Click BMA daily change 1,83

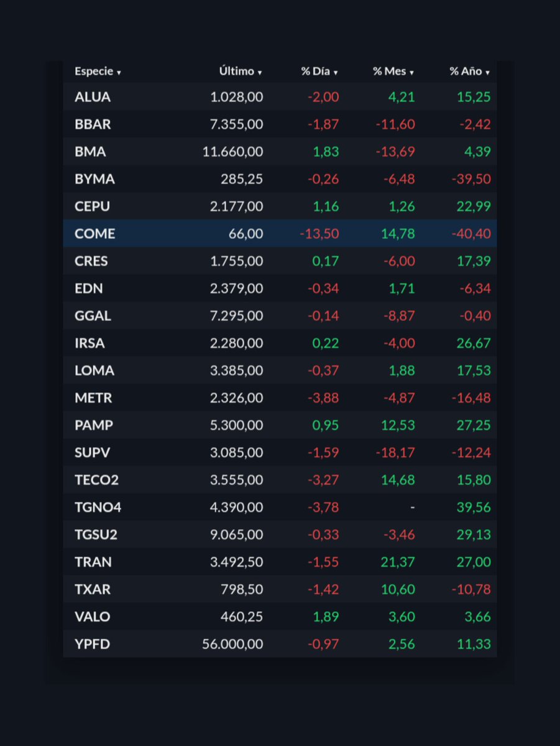tap(326, 152)
